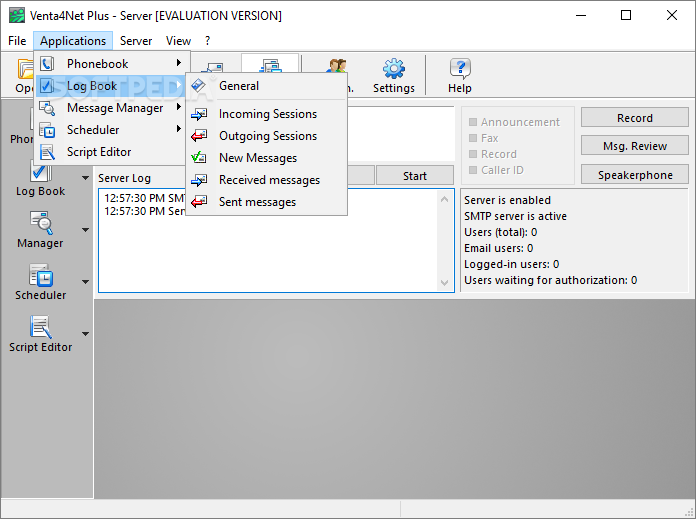Click the Outgoing Sessions arrow icon
The image size is (696, 519).
(199, 136)
